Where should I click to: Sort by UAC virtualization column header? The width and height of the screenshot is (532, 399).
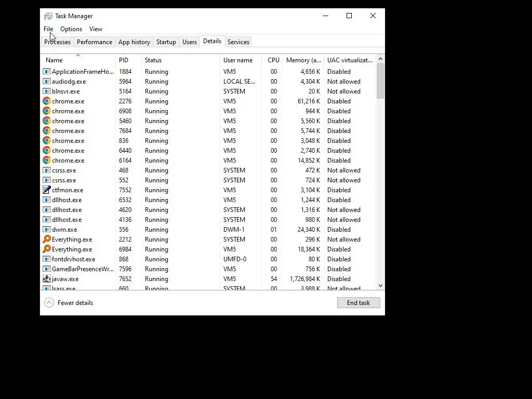click(x=350, y=60)
